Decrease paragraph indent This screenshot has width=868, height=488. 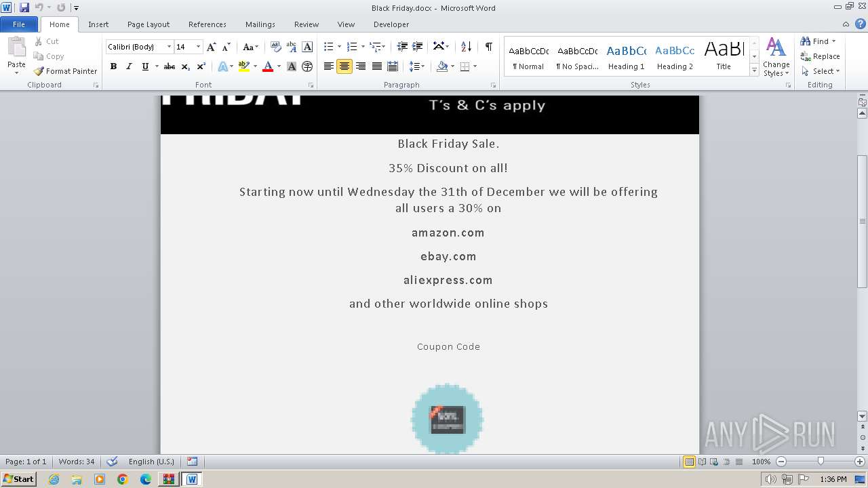pos(402,47)
